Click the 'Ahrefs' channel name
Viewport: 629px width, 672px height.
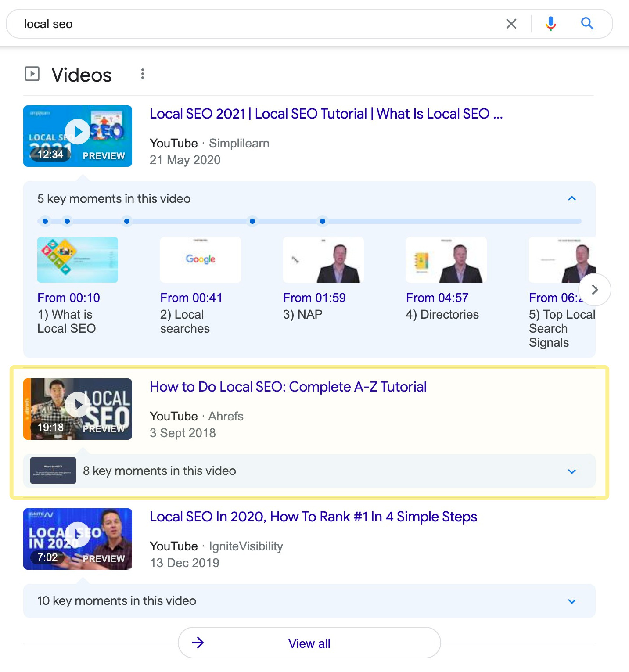click(226, 416)
